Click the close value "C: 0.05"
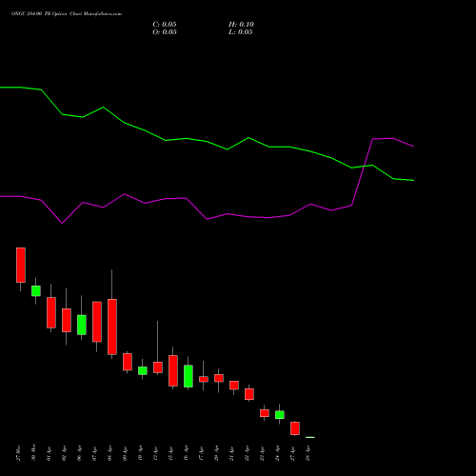This screenshot has height=476, width=476. coord(165,25)
